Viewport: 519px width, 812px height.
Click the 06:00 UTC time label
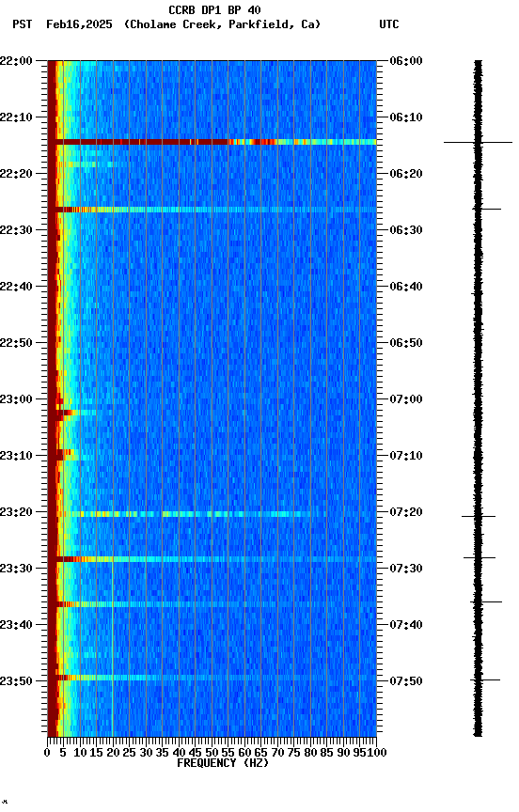(406, 61)
